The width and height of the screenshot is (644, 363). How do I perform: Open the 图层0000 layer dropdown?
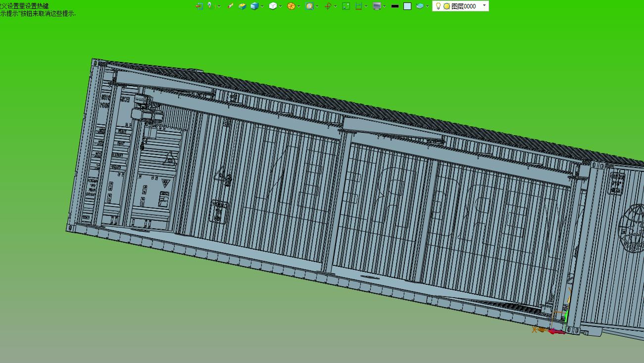pos(484,5)
